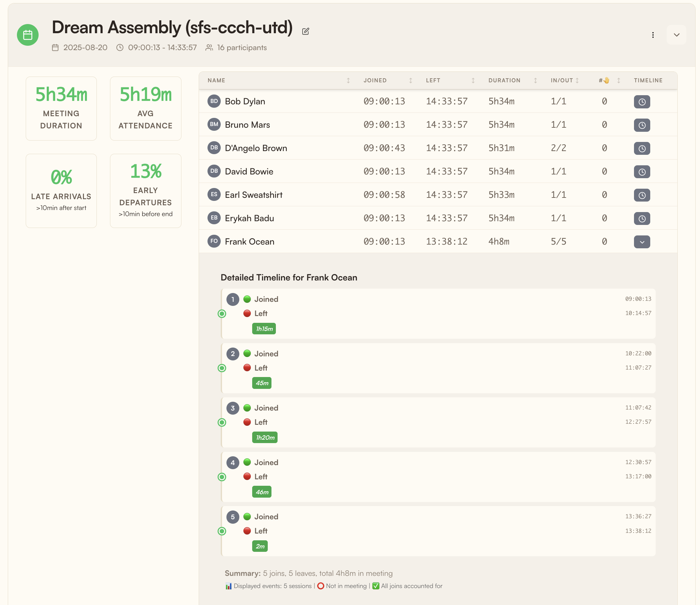Click the green status dot on session 3 Joined
This screenshot has width=700, height=605.
248,408
